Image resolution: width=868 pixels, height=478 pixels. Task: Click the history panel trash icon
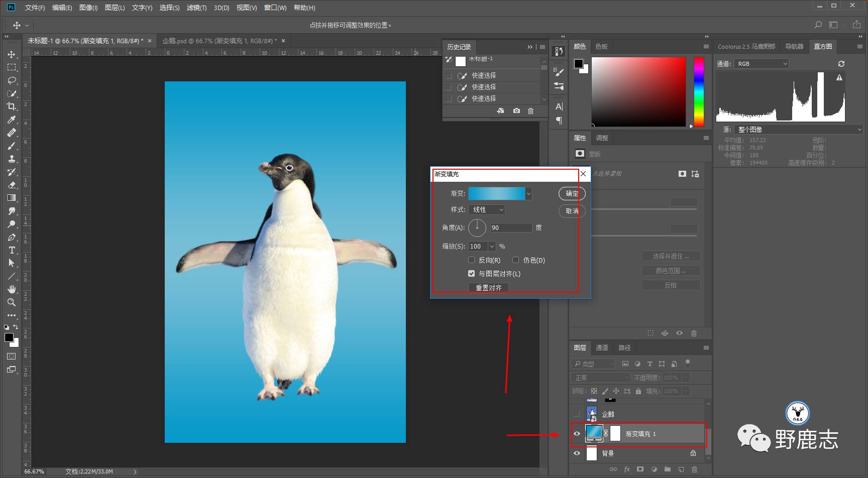(530, 111)
